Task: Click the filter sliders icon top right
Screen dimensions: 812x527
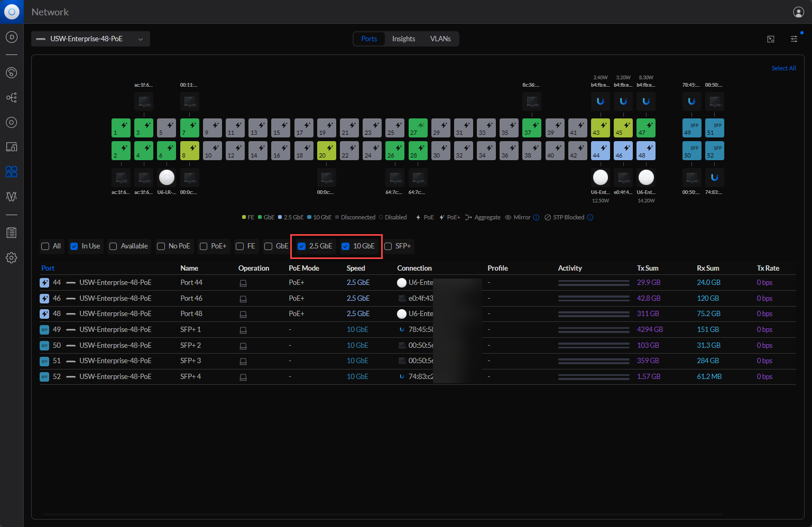Action: coord(794,39)
